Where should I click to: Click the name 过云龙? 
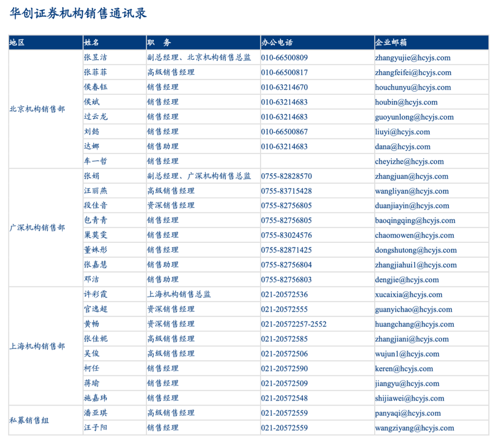[x=96, y=117]
